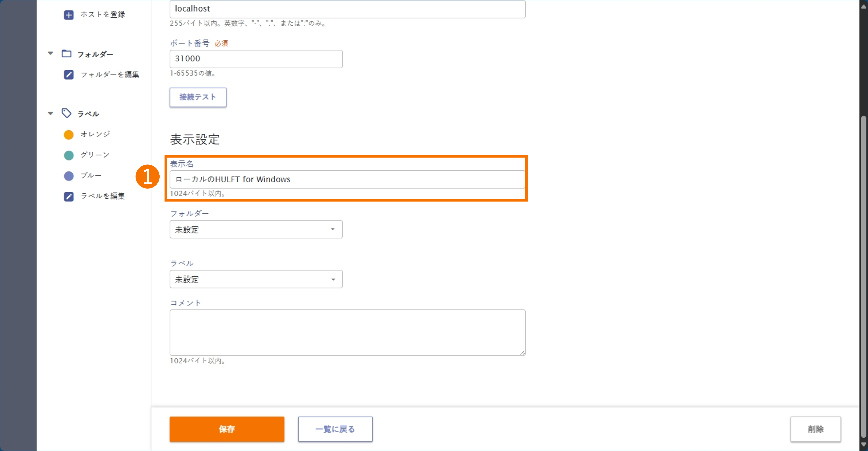
Task: Click the localhost host name field
Action: pos(347,9)
